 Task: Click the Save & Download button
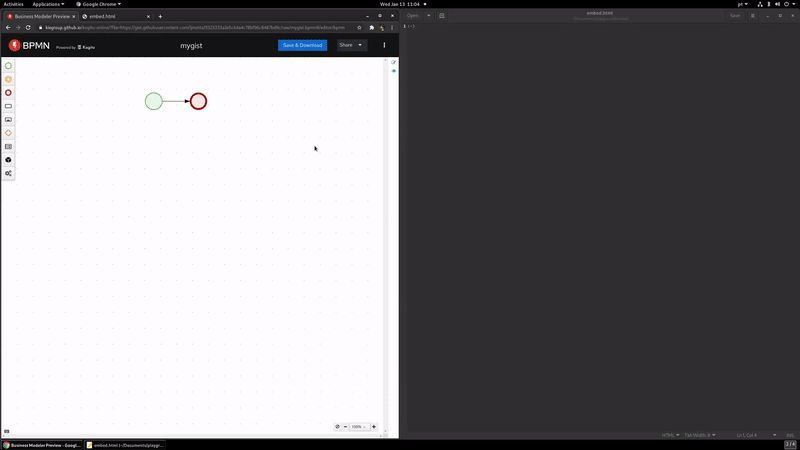[302, 45]
